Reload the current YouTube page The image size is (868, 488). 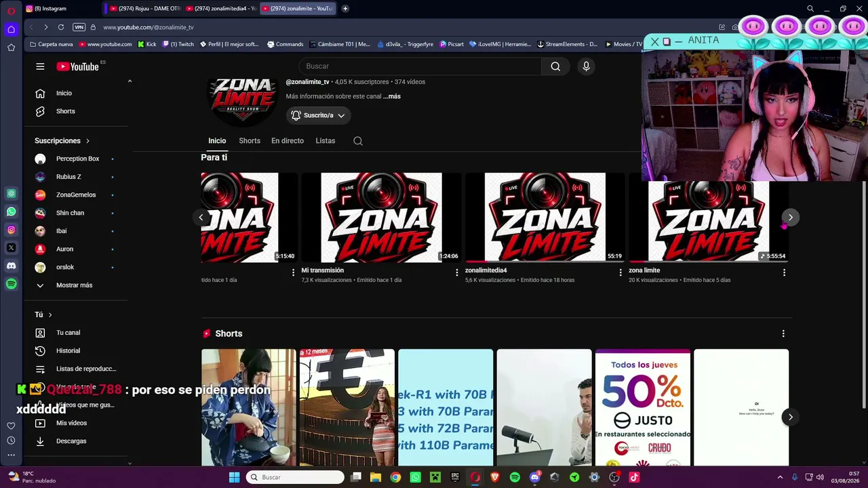tap(61, 27)
